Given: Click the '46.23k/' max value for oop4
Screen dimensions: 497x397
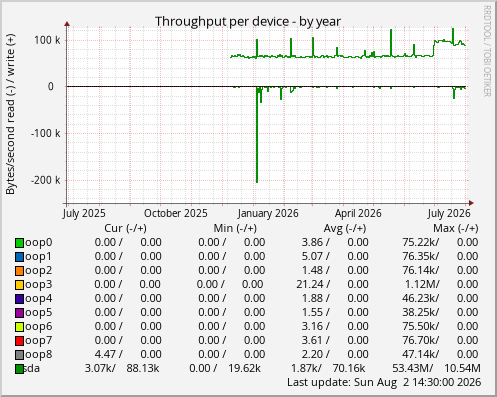Looking at the screenshot, I should click(421, 298).
